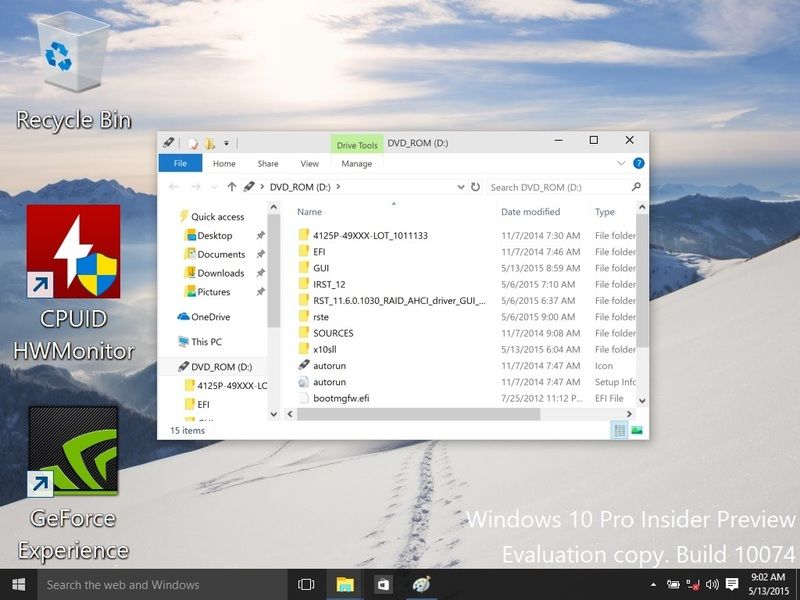
Task: Switch to the Manage ribbon tab
Action: point(356,164)
